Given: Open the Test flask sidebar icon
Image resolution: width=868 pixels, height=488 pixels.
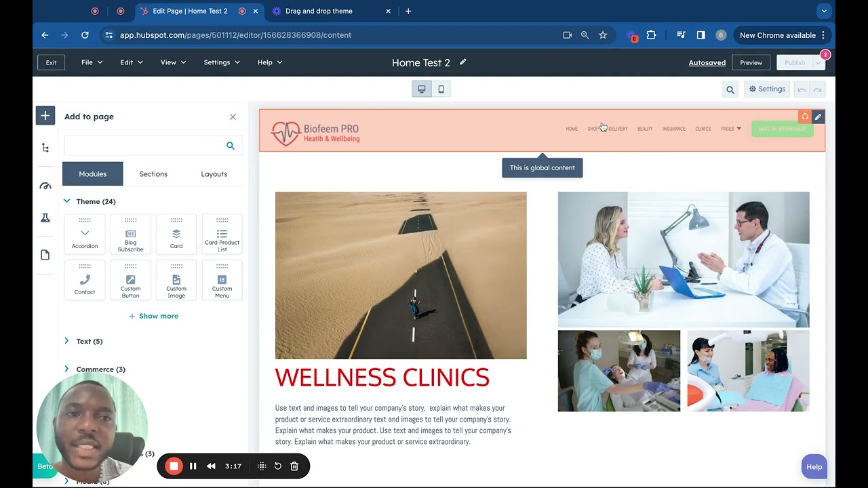Looking at the screenshot, I should 45,218.
